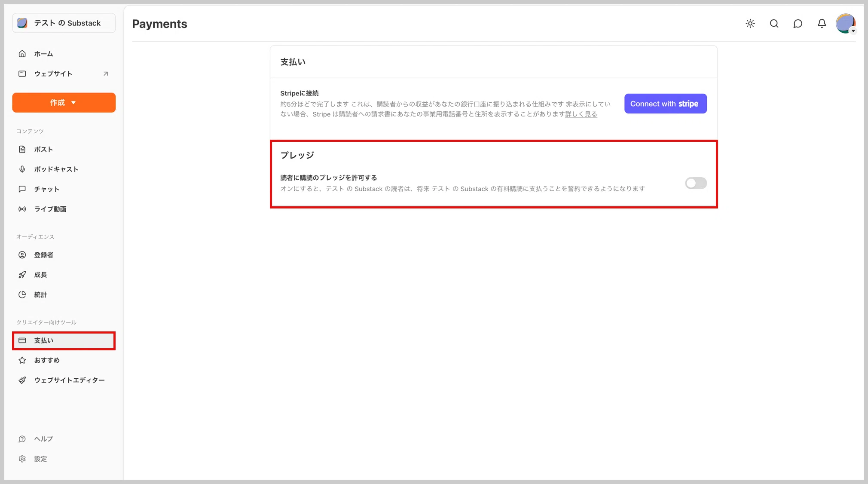Click the オーディエンス section label
Image resolution: width=868 pixels, height=484 pixels.
click(35, 237)
